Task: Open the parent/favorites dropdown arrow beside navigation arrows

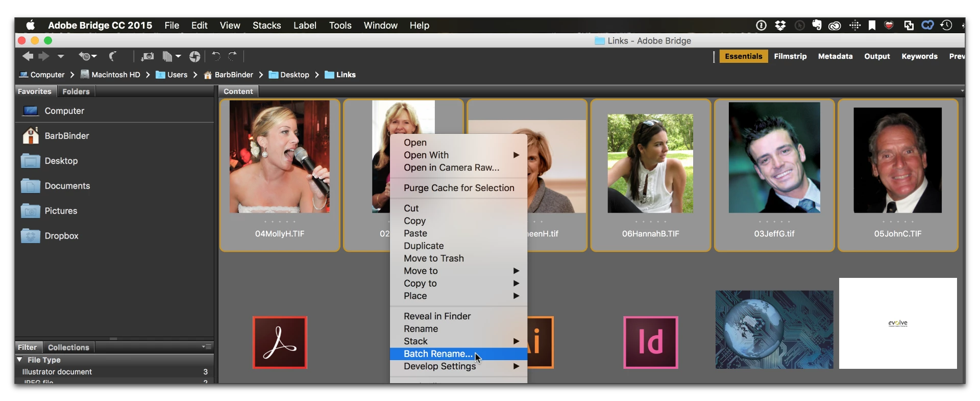Action: (x=61, y=56)
